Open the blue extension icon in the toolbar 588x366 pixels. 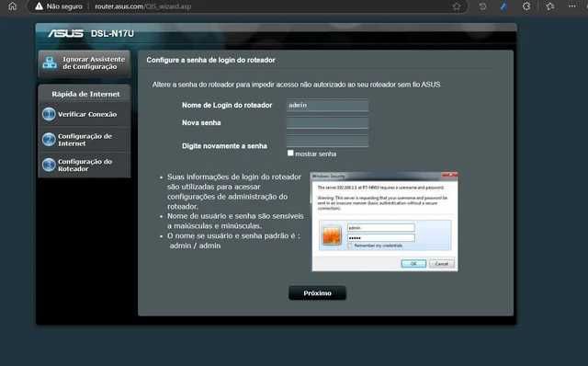click(x=504, y=6)
